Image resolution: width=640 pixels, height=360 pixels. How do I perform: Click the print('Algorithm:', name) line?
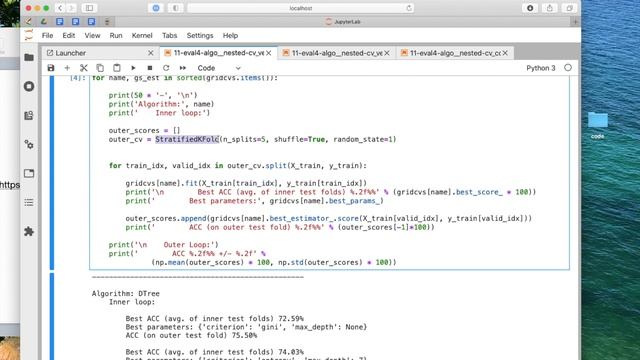pos(161,104)
